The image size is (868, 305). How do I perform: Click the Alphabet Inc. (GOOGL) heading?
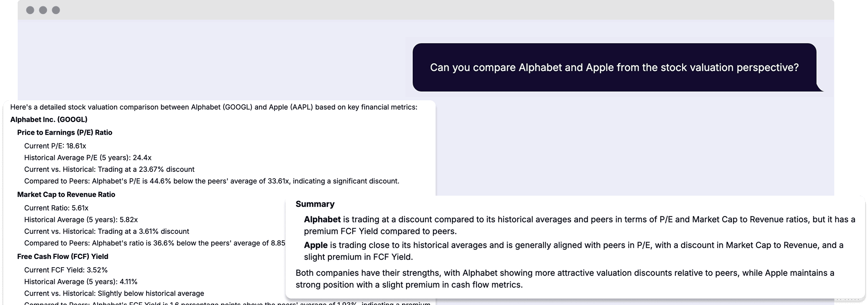pos(49,120)
